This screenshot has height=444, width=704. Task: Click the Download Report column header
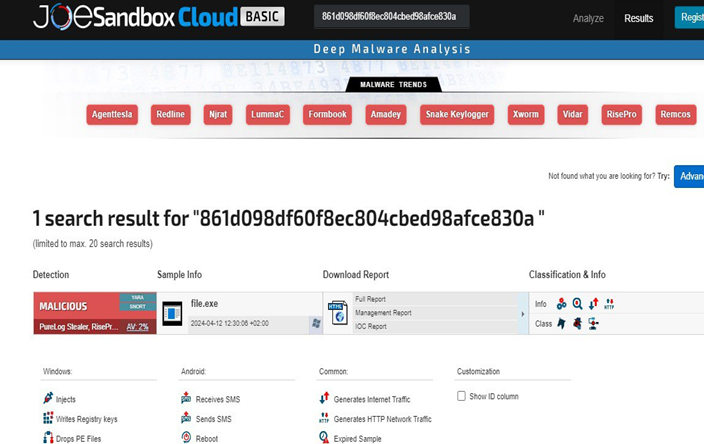click(x=356, y=275)
